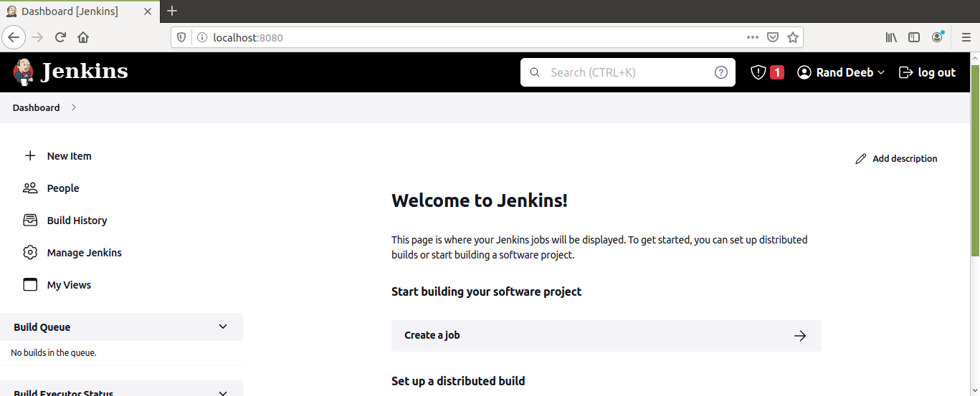
Task: Click the My Views window icon
Action: tap(30, 284)
